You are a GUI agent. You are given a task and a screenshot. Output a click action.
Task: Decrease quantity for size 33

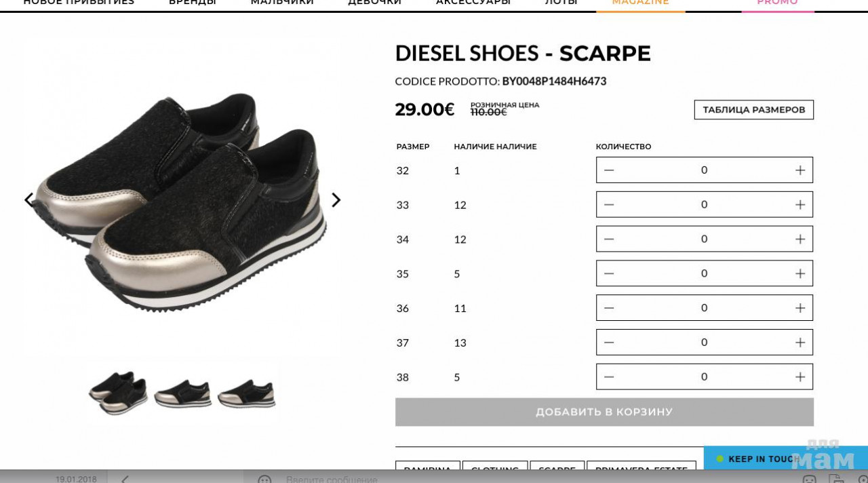[x=609, y=204]
